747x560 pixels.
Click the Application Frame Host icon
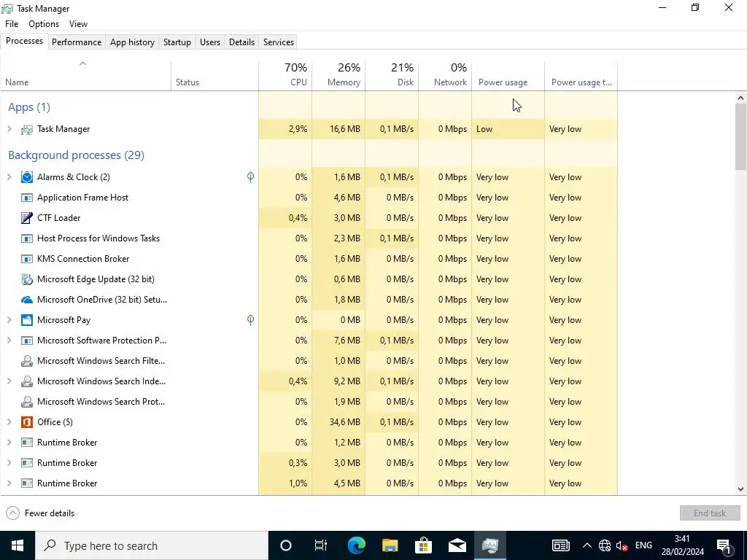pos(27,198)
